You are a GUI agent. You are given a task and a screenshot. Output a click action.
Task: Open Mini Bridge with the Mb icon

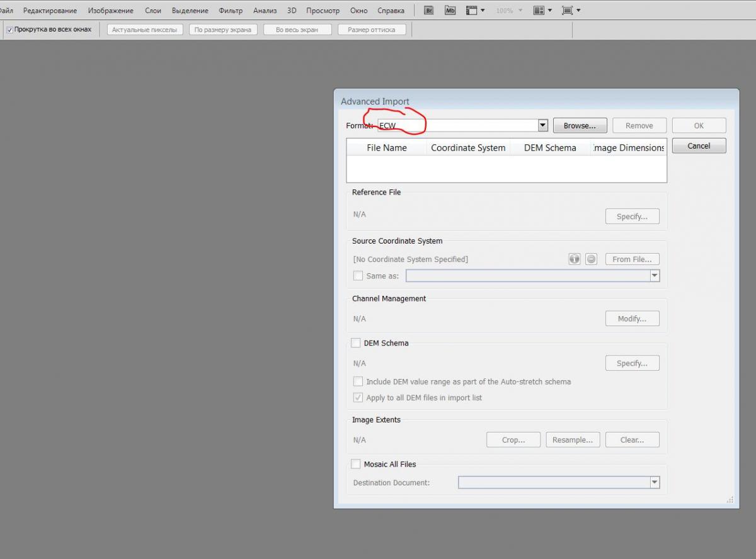click(x=450, y=11)
